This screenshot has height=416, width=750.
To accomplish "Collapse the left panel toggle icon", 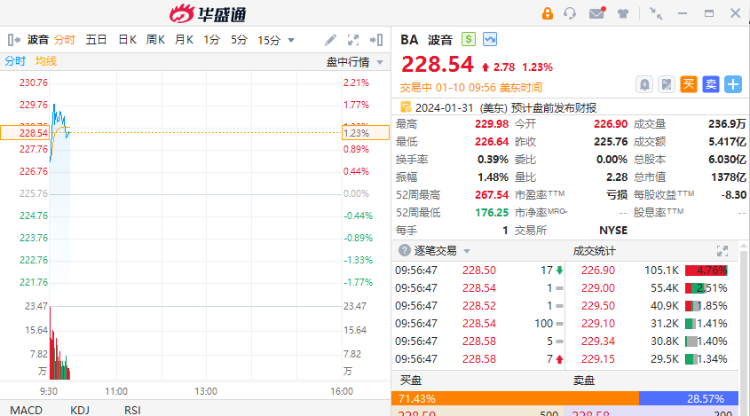I will (14, 40).
